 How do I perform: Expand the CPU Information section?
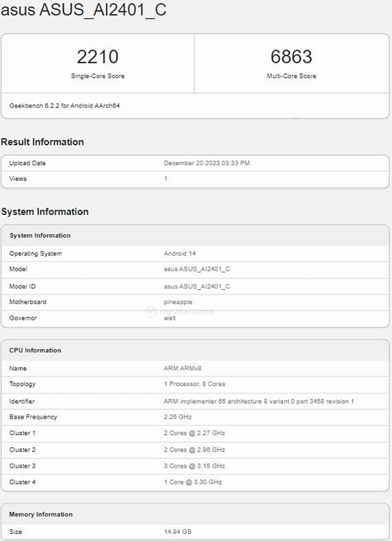pos(35,350)
